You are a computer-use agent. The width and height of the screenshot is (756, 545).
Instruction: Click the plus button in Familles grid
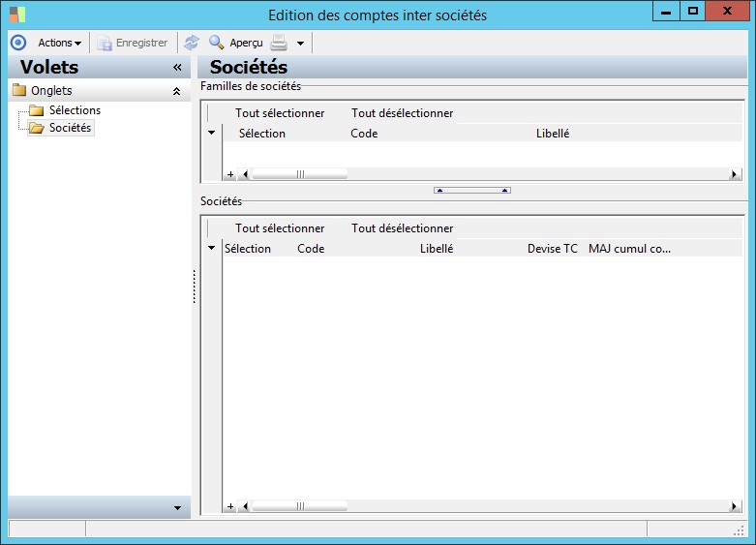230,174
